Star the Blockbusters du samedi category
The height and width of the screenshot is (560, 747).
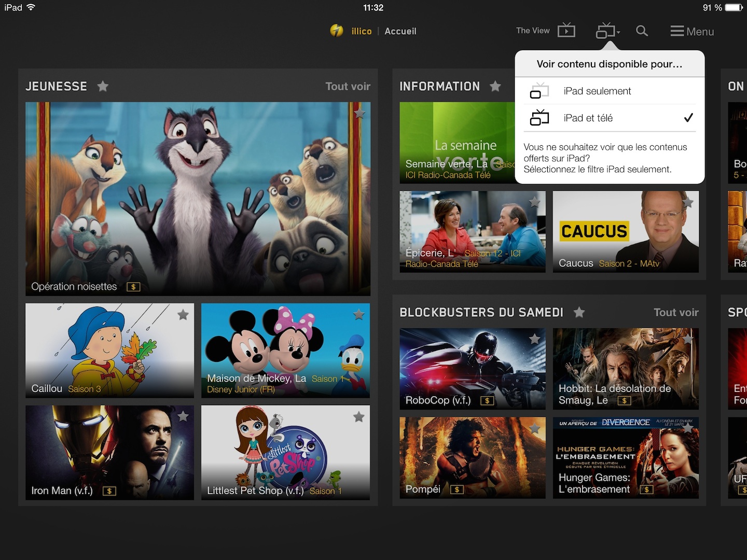[x=579, y=312]
